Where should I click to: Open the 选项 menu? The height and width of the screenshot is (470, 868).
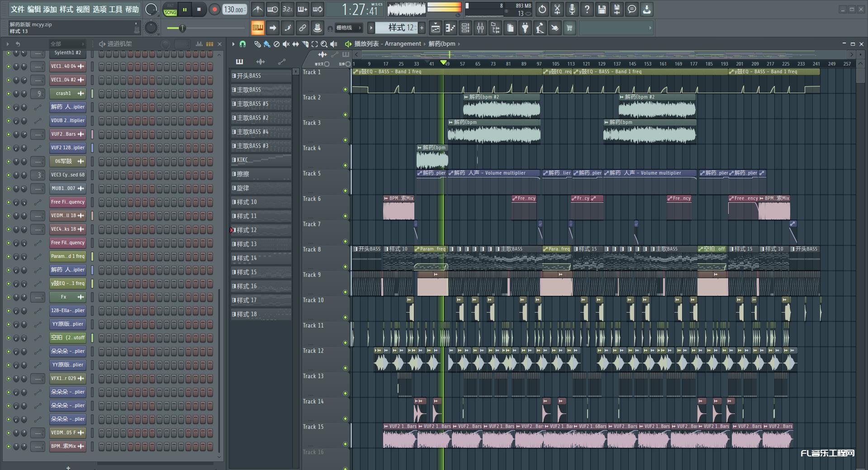tap(100, 9)
